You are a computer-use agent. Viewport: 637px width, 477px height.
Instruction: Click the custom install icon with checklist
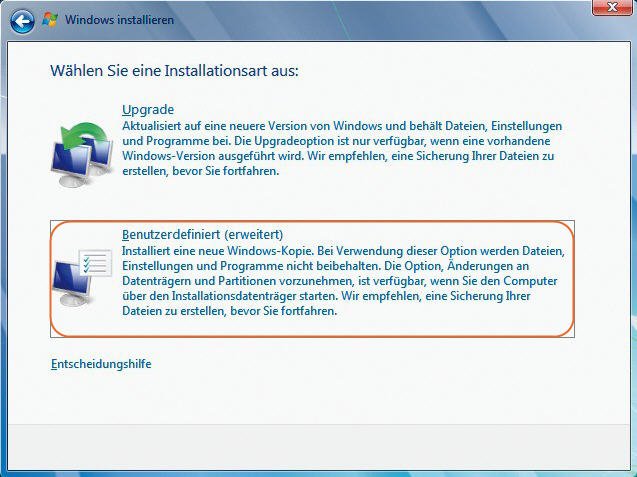(x=82, y=278)
